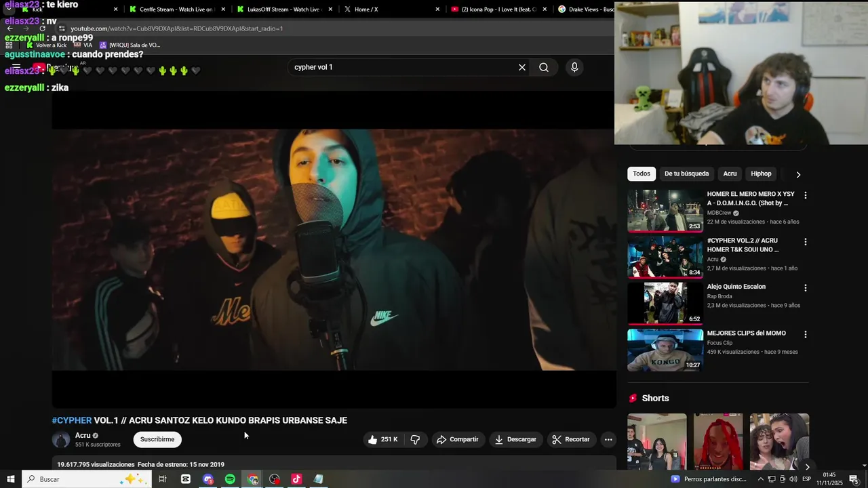Open Acru channel avatar
This screenshot has width=868, height=488.
pos(61,440)
